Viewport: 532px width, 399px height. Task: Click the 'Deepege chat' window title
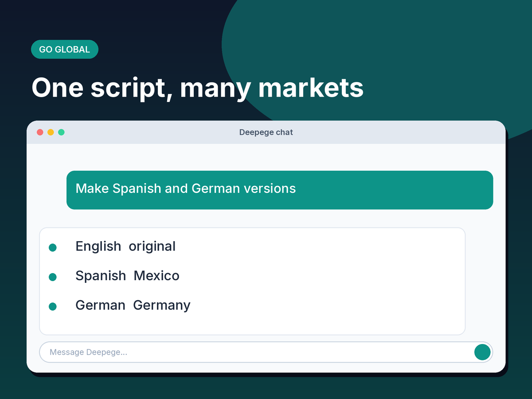(x=266, y=132)
